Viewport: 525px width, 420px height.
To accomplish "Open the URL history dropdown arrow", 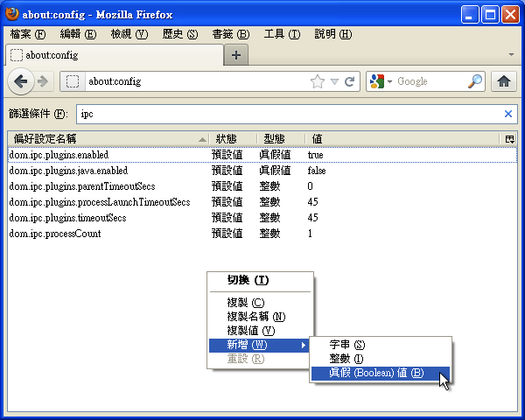I will point(334,81).
